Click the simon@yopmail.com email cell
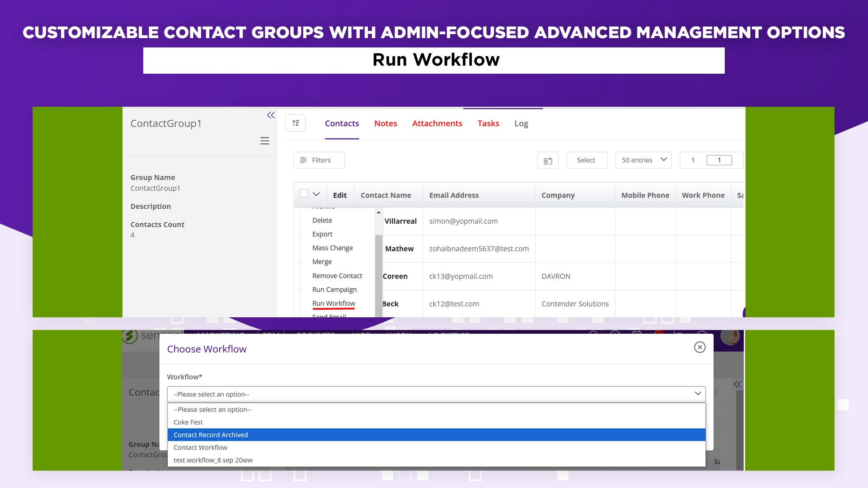The height and width of the screenshot is (488, 868). click(463, 221)
